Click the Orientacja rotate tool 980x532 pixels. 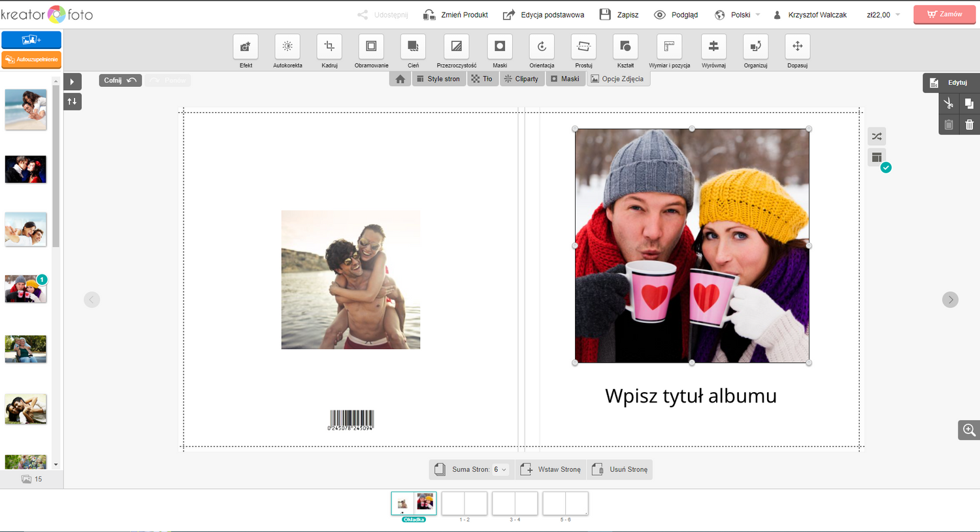[542, 46]
